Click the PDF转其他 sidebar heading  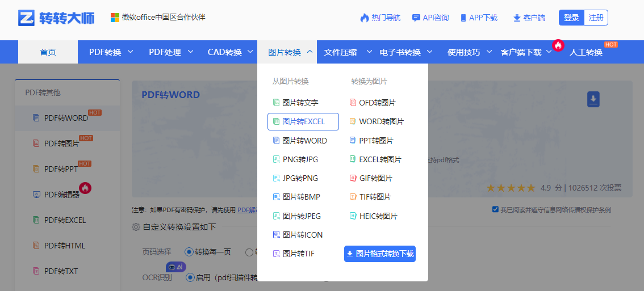[x=43, y=92]
